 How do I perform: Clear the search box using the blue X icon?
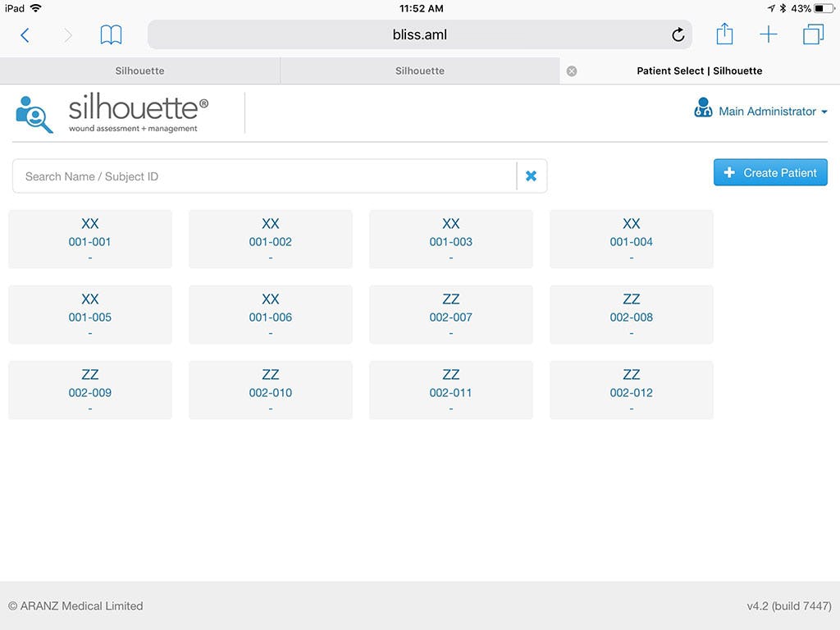pyautogui.click(x=531, y=175)
